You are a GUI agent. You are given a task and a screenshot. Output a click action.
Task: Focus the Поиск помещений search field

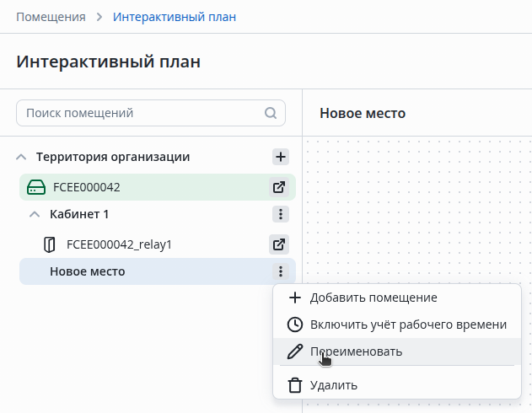139,113
